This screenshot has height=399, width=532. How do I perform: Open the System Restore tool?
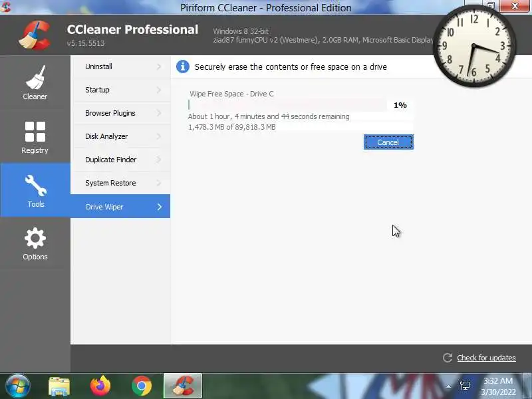[x=120, y=183]
